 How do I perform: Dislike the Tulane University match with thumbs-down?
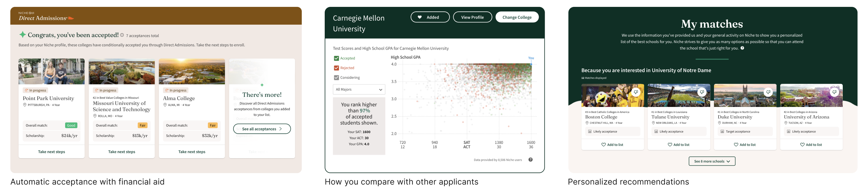(702, 92)
